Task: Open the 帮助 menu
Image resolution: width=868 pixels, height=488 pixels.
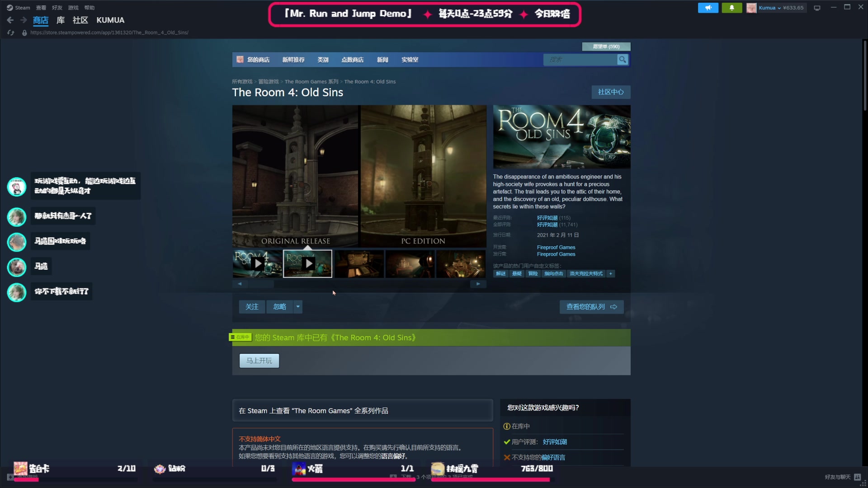Action: [90, 8]
